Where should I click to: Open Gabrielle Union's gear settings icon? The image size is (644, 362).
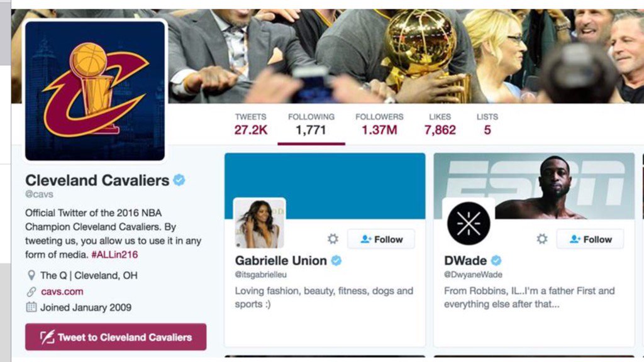[x=333, y=239]
